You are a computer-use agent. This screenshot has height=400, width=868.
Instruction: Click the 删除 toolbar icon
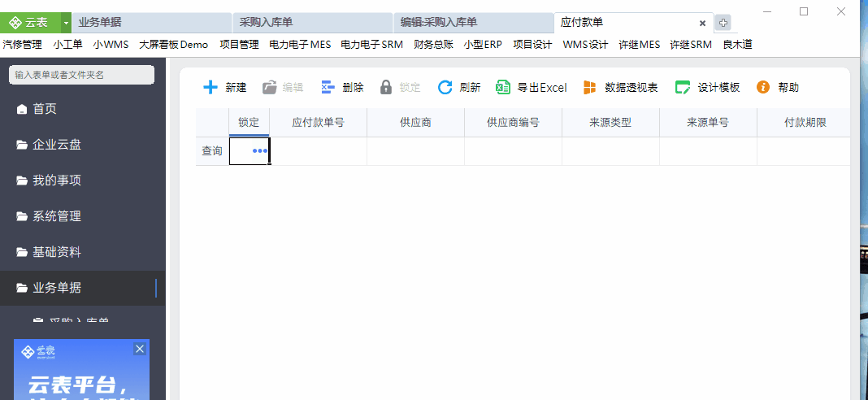328,87
